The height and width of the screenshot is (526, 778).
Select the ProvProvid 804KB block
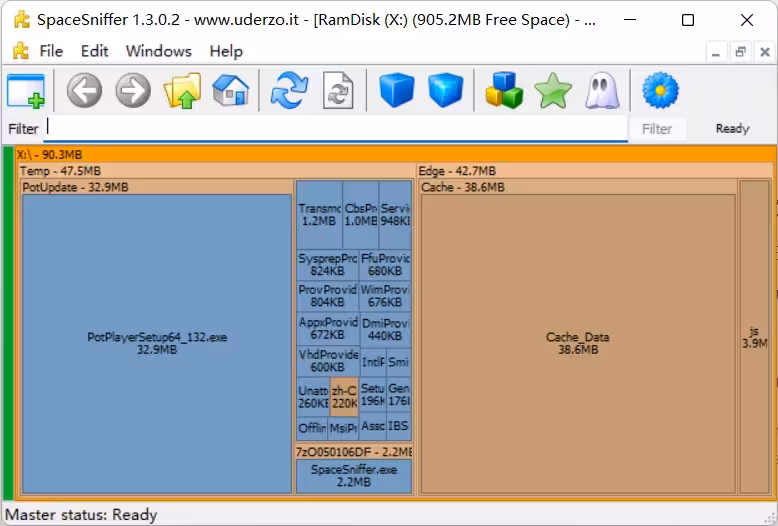327,296
